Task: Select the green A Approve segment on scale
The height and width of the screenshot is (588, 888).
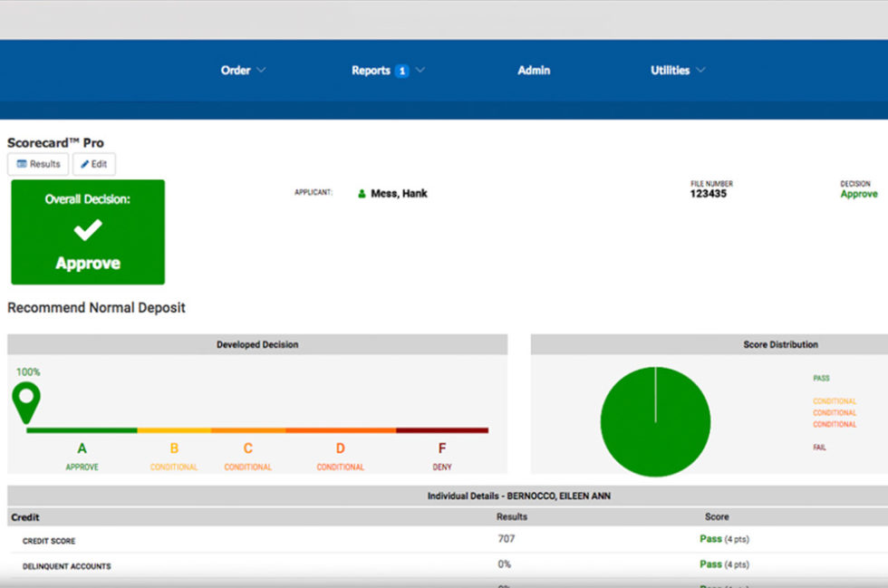Action: [82, 430]
